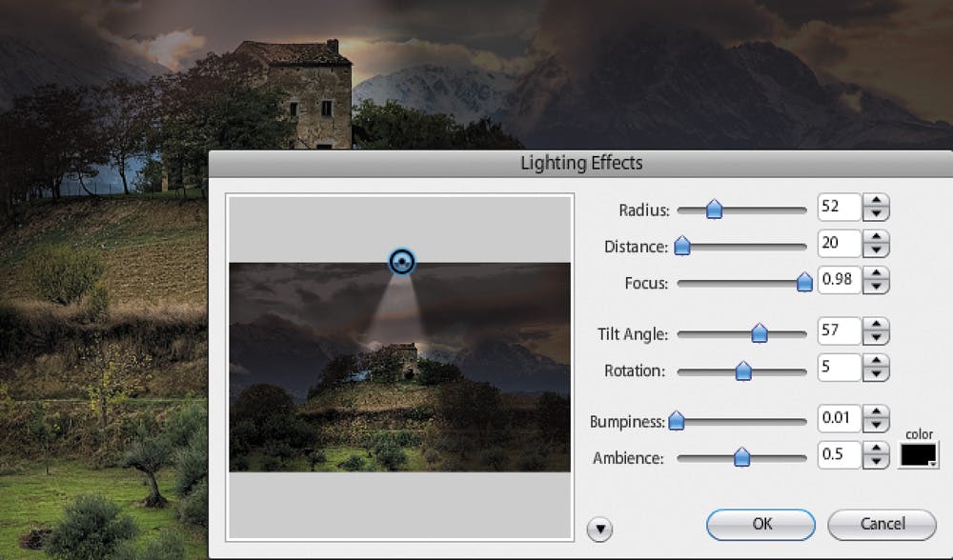
Task: Increase Ambience with its up stepper arrow
Action: click(x=876, y=449)
